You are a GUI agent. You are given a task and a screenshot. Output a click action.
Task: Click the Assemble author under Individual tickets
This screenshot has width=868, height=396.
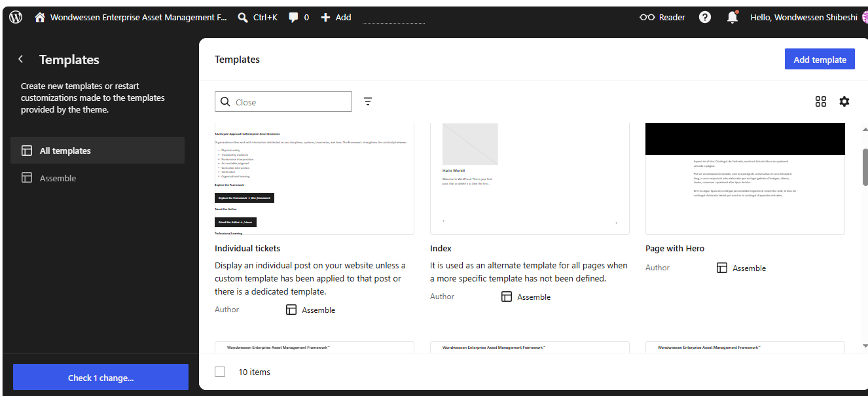318,310
